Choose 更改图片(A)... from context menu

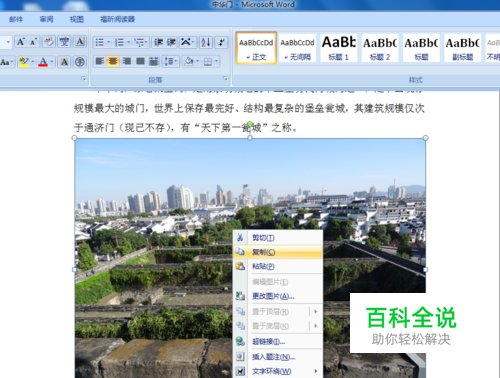point(279,296)
